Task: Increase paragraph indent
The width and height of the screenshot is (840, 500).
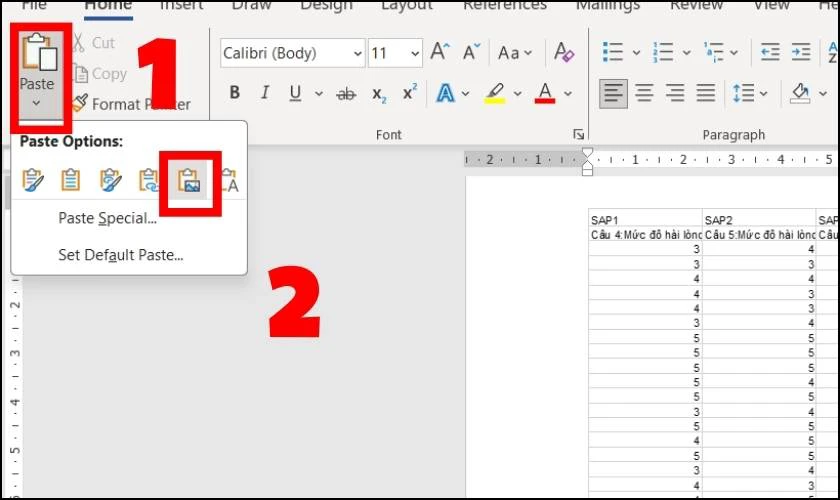Action: click(x=801, y=52)
